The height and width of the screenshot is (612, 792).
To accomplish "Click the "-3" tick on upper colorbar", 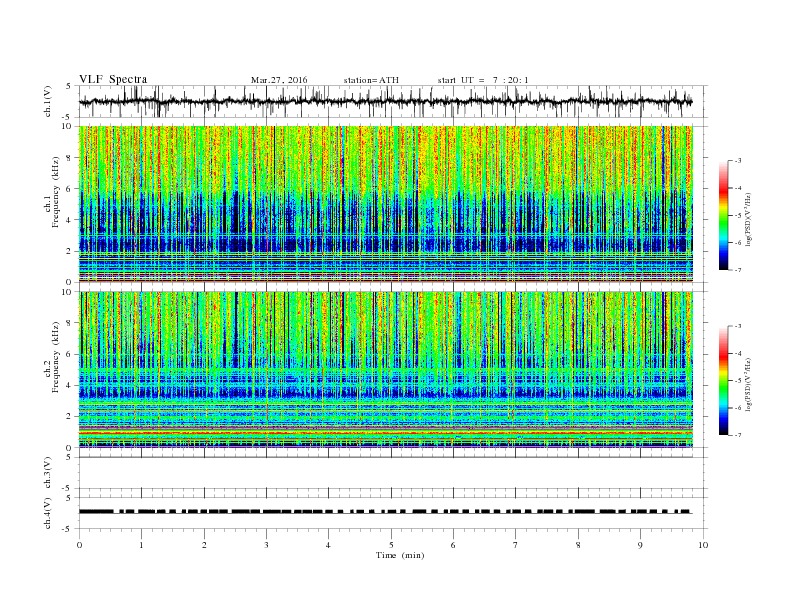I will click(x=738, y=161).
